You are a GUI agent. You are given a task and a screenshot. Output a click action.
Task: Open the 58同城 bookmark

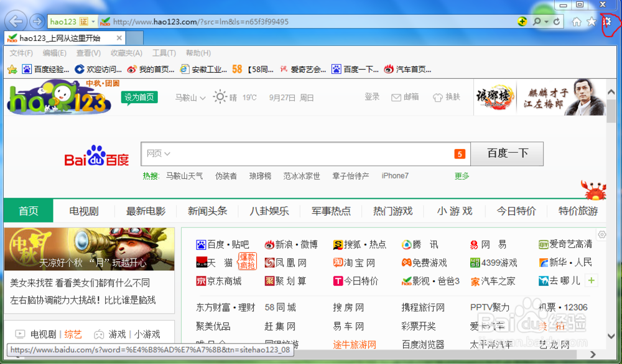pyautogui.click(x=253, y=70)
